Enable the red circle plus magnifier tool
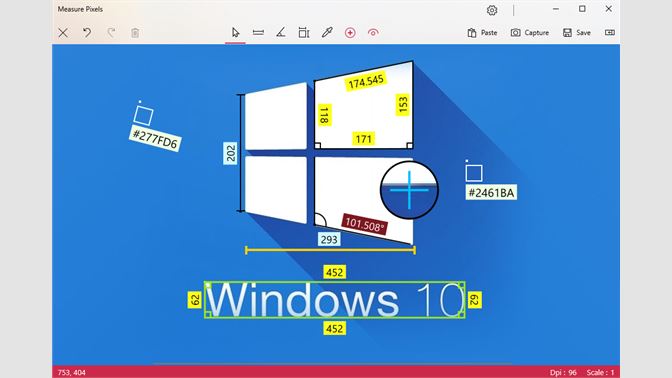Image resolution: width=672 pixels, height=378 pixels. tap(350, 33)
